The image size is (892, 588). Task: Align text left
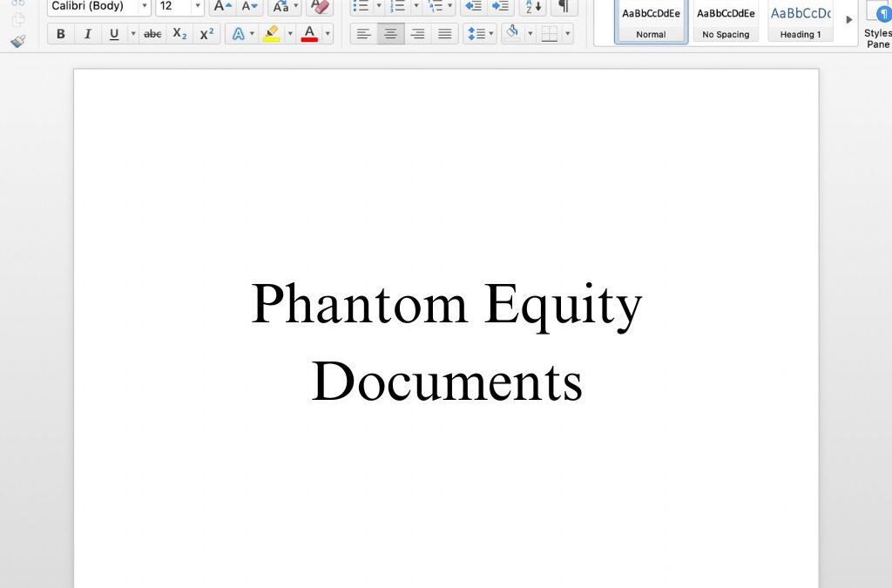tap(363, 34)
